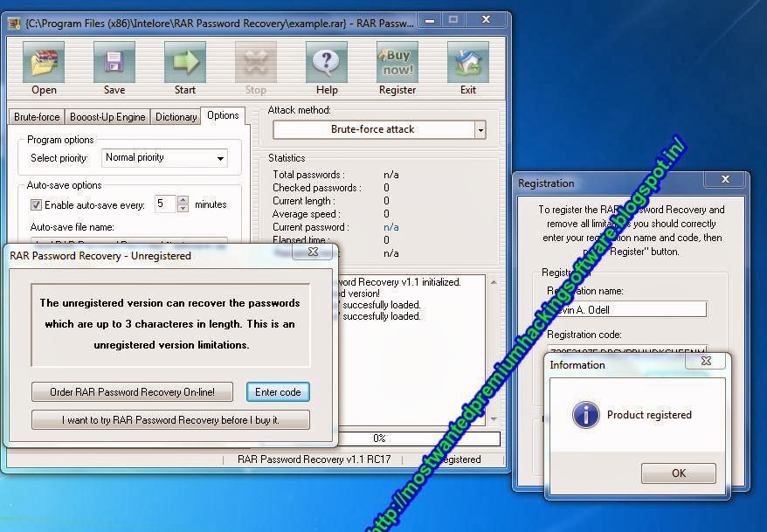Click the auto-save minutes value field
Image resolution: width=767 pixels, height=532 pixels.
point(165,204)
